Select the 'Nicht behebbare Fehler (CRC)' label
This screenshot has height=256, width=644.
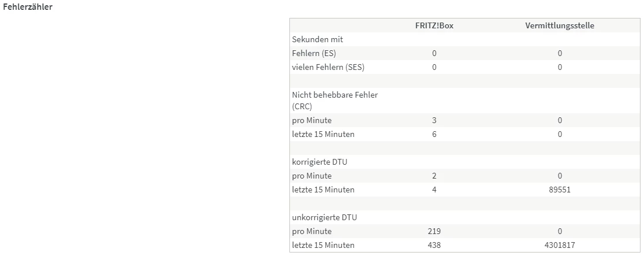335,101
